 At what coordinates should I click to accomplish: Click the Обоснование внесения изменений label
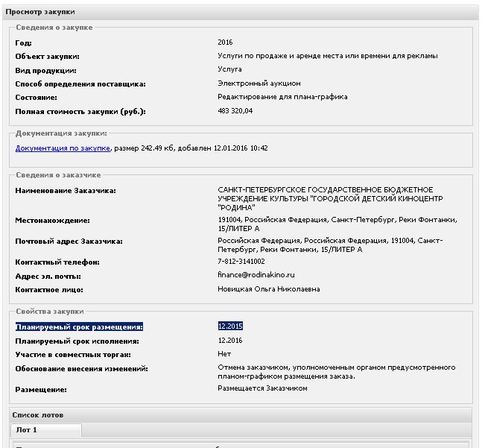82,369
